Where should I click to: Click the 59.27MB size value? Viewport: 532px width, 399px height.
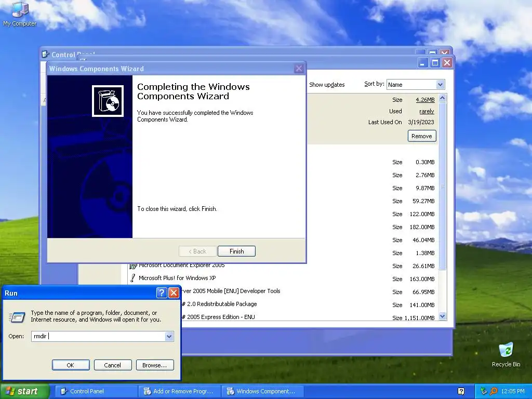(423, 201)
